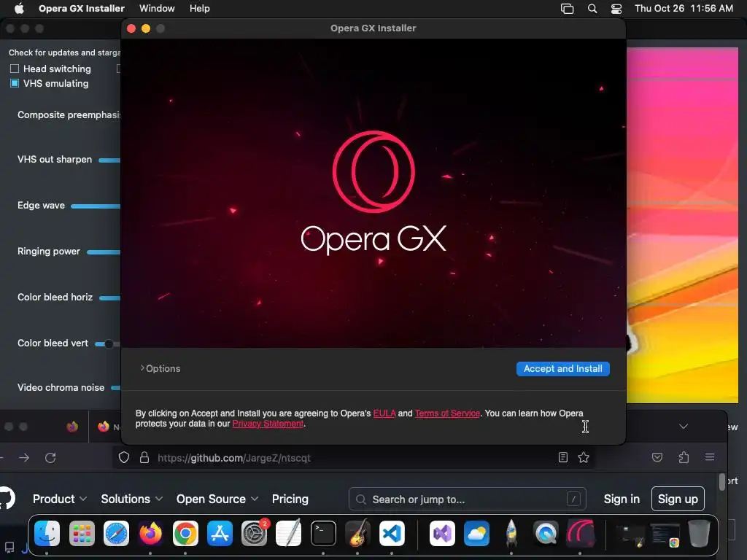Adjust the Ringing power slider
Viewport: 747px width, 560px height.
[x=104, y=252]
